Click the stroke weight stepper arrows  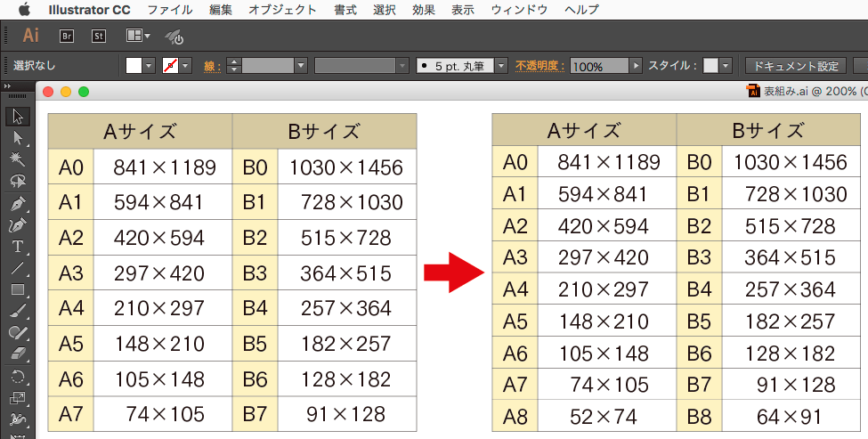click(x=234, y=66)
